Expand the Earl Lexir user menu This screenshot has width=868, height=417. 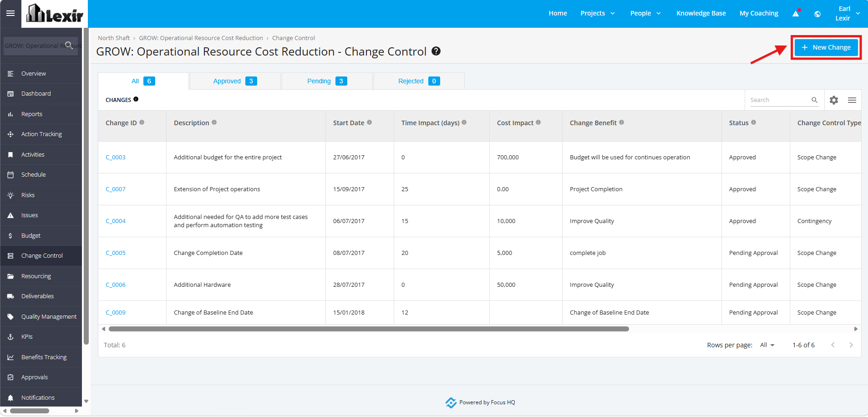point(848,13)
